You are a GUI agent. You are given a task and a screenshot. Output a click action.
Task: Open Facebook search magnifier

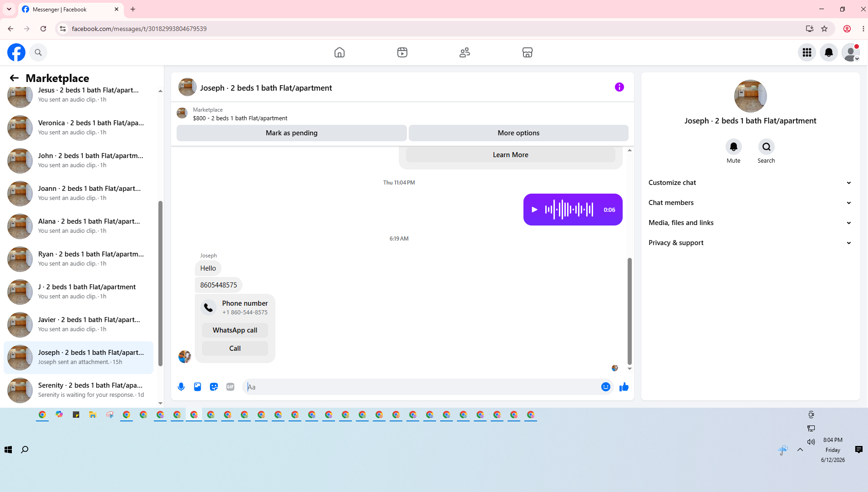38,52
